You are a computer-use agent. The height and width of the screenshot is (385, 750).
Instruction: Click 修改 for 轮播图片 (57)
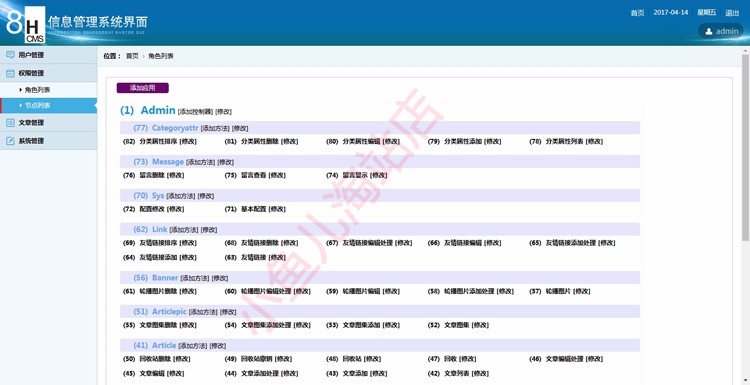(x=582, y=291)
